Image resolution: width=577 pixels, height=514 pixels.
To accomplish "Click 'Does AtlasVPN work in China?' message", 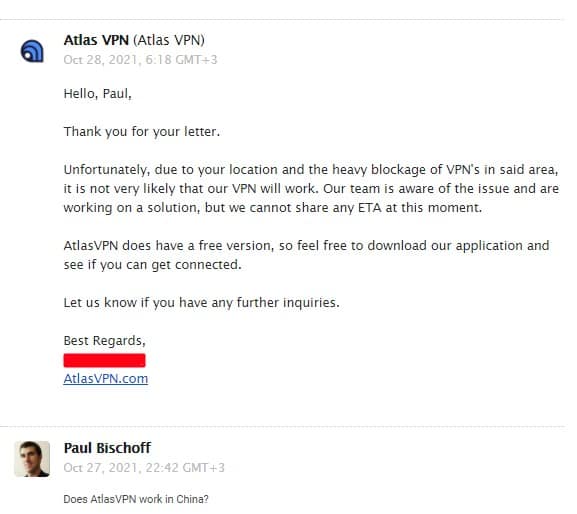I will click(x=136, y=499).
